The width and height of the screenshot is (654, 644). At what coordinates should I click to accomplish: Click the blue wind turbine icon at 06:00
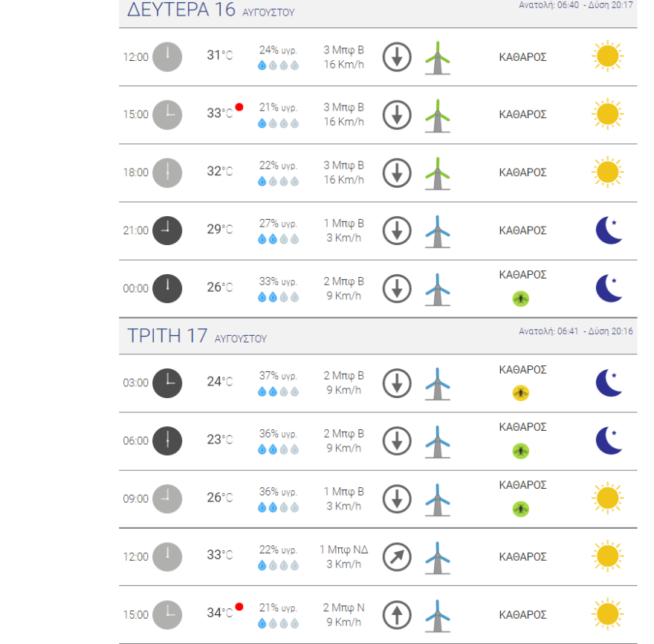click(x=438, y=441)
